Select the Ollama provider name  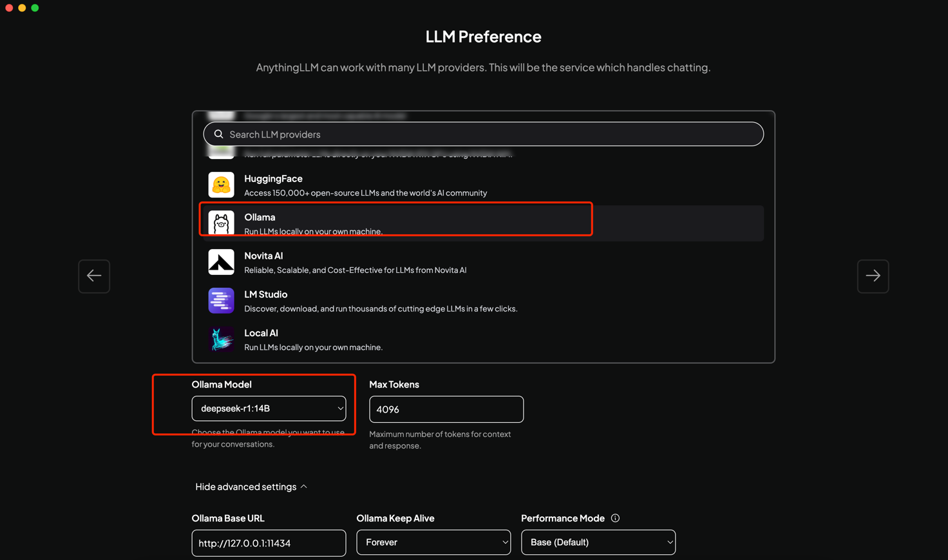click(260, 217)
